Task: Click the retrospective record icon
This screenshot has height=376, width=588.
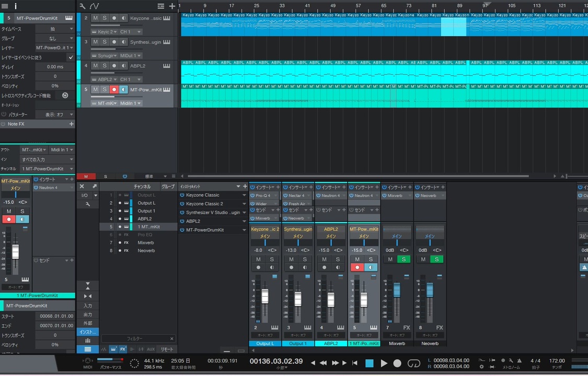Action: (x=65, y=96)
